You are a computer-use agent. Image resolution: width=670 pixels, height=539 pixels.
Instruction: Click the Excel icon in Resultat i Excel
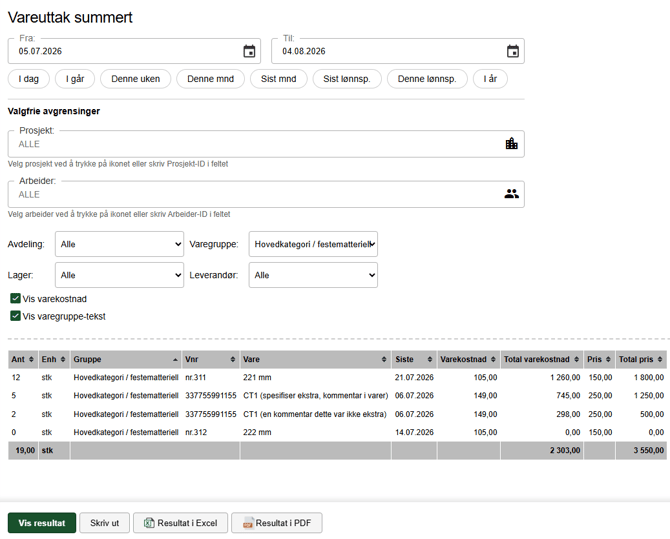coord(149,523)
